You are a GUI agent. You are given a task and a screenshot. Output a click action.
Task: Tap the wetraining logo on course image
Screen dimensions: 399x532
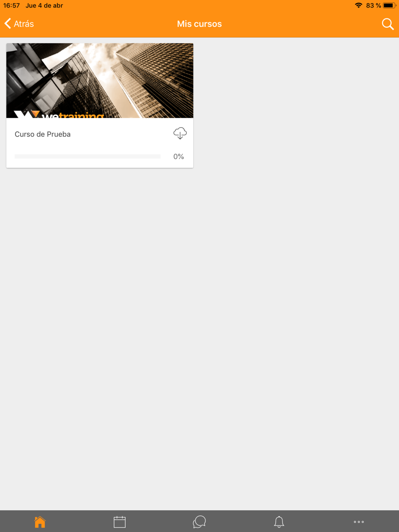(59, 114)
